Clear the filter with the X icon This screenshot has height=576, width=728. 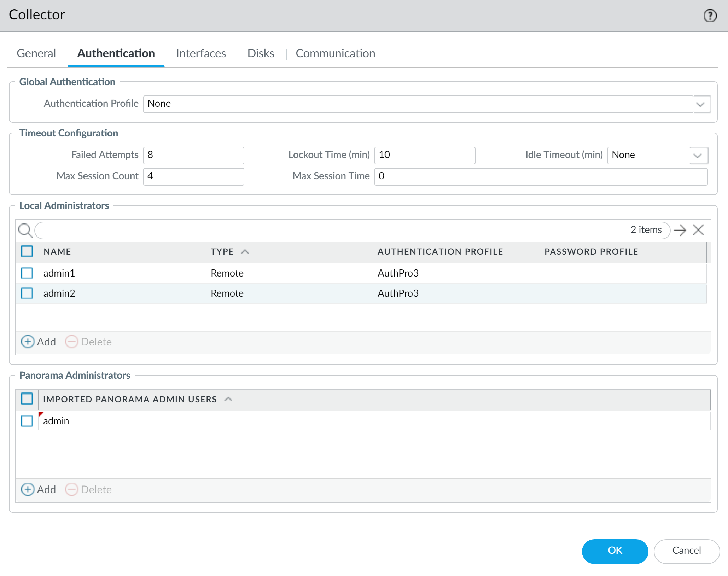(x=698, y=230)
